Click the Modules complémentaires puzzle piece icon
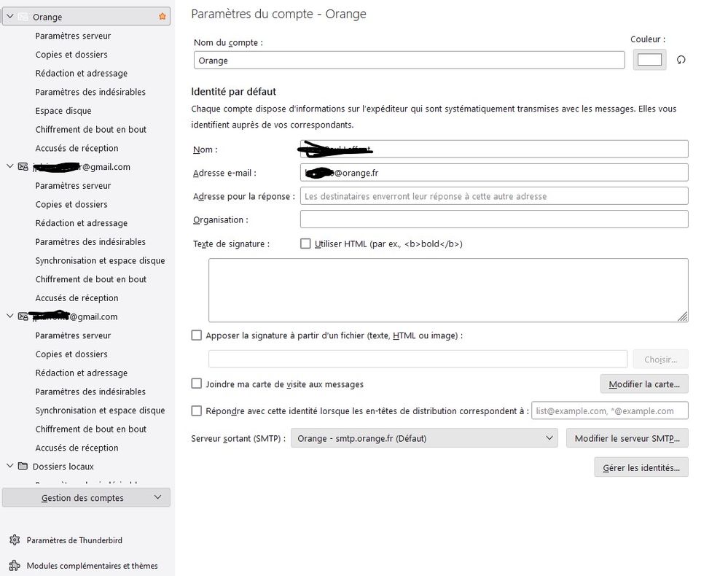The width and height of the screenshot is (728, 576). coord(14,566)
